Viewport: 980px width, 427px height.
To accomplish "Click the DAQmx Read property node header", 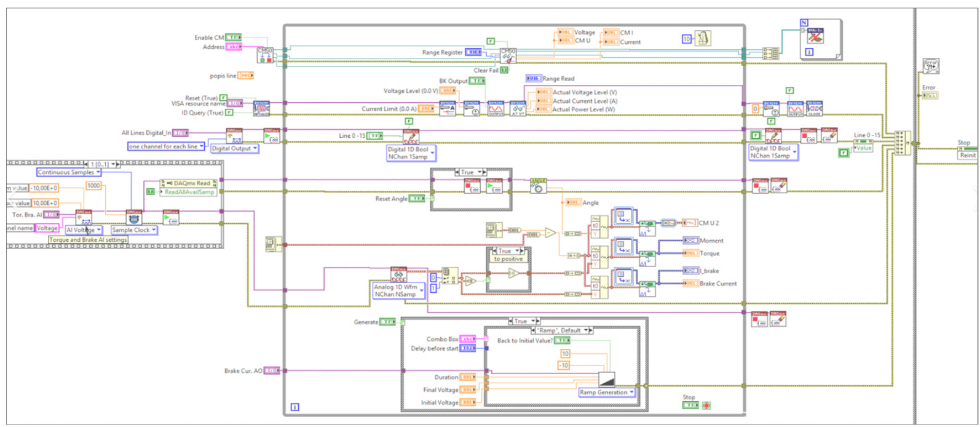I will (x=188, y=183).
